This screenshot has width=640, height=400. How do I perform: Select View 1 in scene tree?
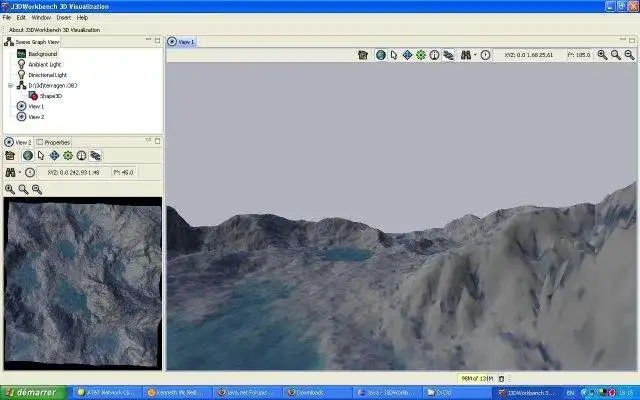(x=36, y=107)
